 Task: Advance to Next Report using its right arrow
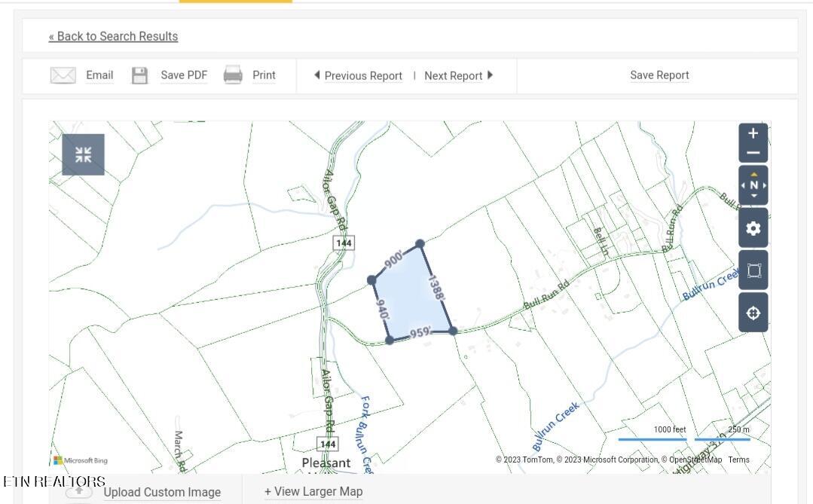tap(490, 75)
